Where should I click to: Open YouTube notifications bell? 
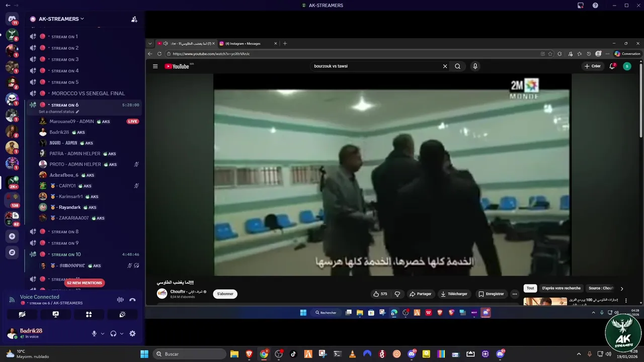612,66
